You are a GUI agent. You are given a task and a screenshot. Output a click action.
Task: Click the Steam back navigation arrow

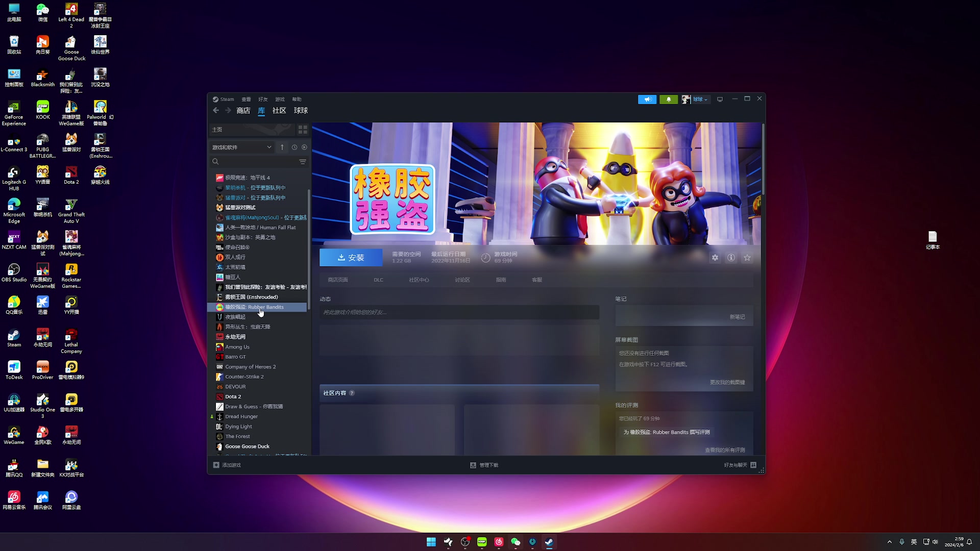pyautogui.click(x=216, y=111)
